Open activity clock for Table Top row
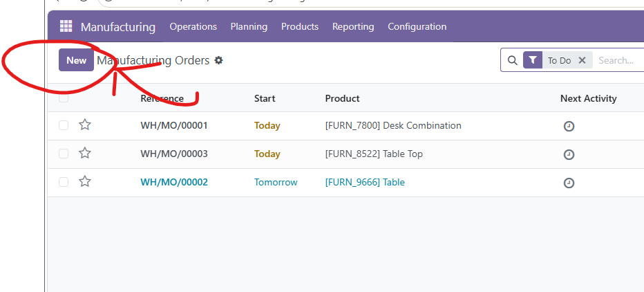644x292 pixels. click(569, 154)
